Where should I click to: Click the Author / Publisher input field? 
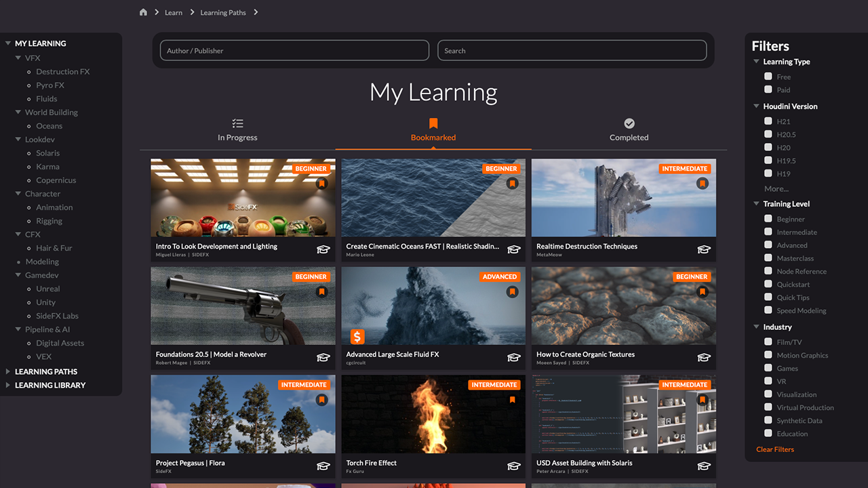point(294,51)
